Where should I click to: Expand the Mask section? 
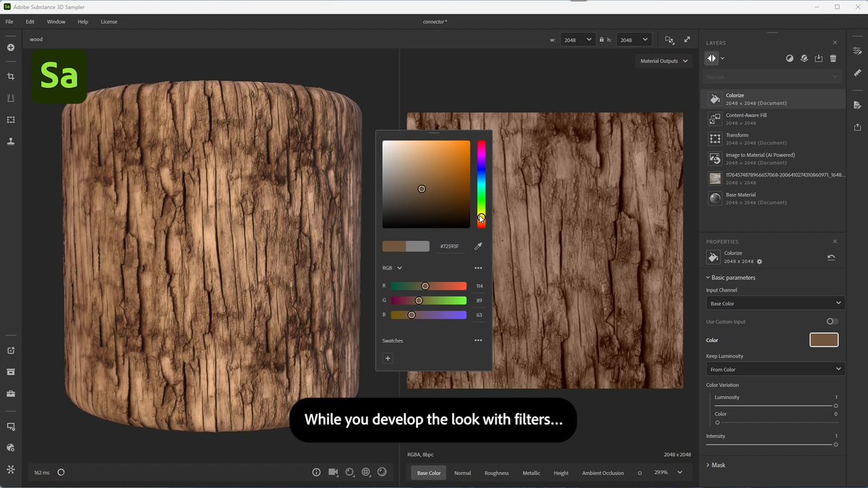(x=716, y=466)
